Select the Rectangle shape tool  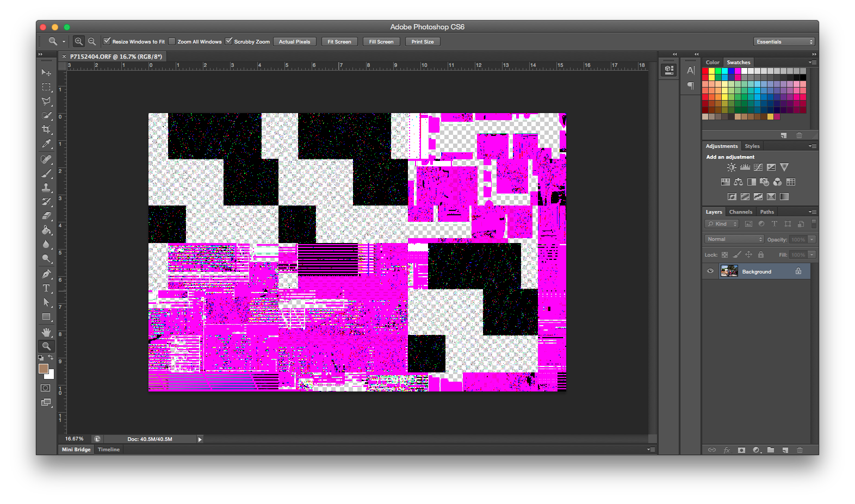pos(46,317)
